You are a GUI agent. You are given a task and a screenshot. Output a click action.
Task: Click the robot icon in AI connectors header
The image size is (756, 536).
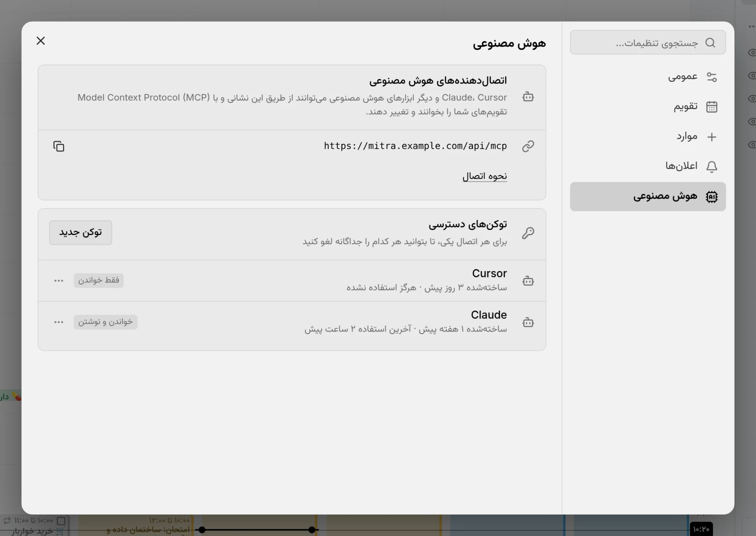click(x=528, y=97)
